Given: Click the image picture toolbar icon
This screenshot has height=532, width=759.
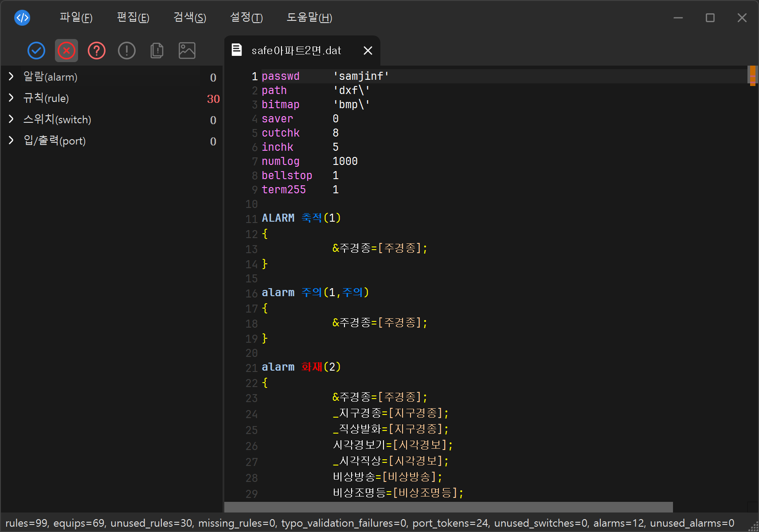Looking at the screenshot, I should [x=187, y=51].
